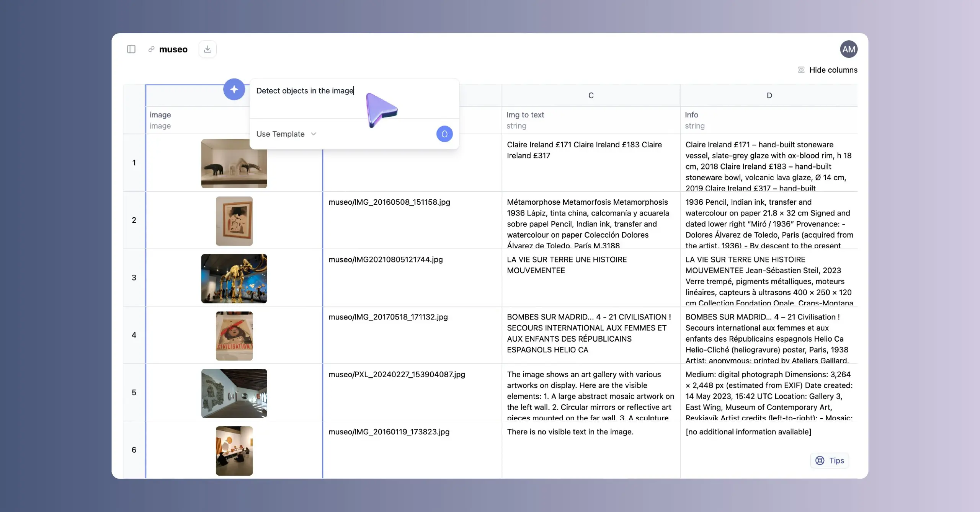
Task: Click the mammoth skeleton thumbnail in row 3
Action: [234, 278]
